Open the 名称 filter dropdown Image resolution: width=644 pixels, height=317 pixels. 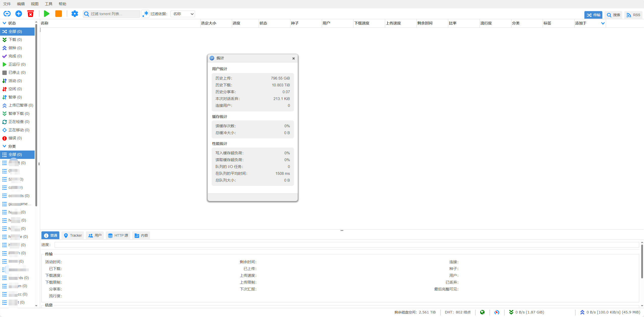(x=182, y=14)
